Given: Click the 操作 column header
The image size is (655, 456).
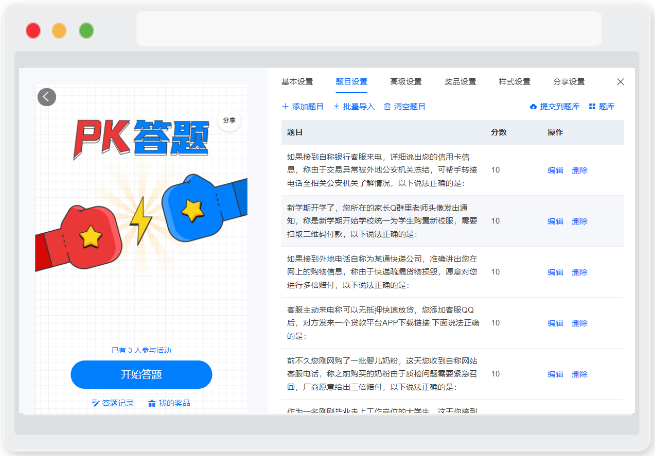Looking at the screenshot, I should (555, 132).
